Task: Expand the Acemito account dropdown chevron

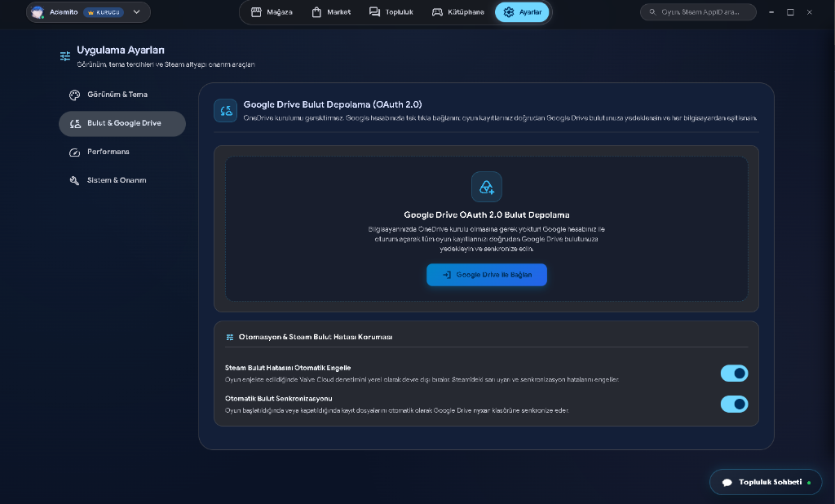Action: [137, 11]
